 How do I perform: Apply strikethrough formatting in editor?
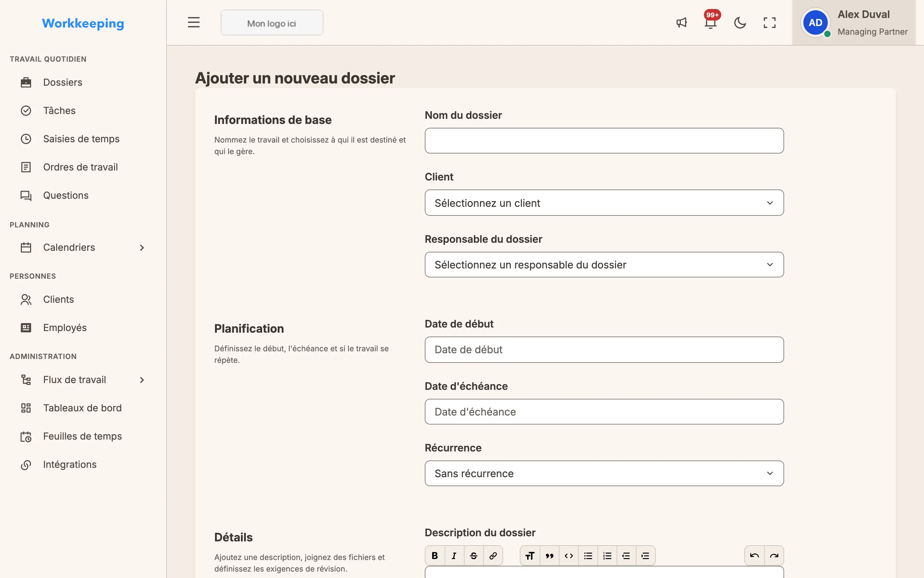pos(474,556)
